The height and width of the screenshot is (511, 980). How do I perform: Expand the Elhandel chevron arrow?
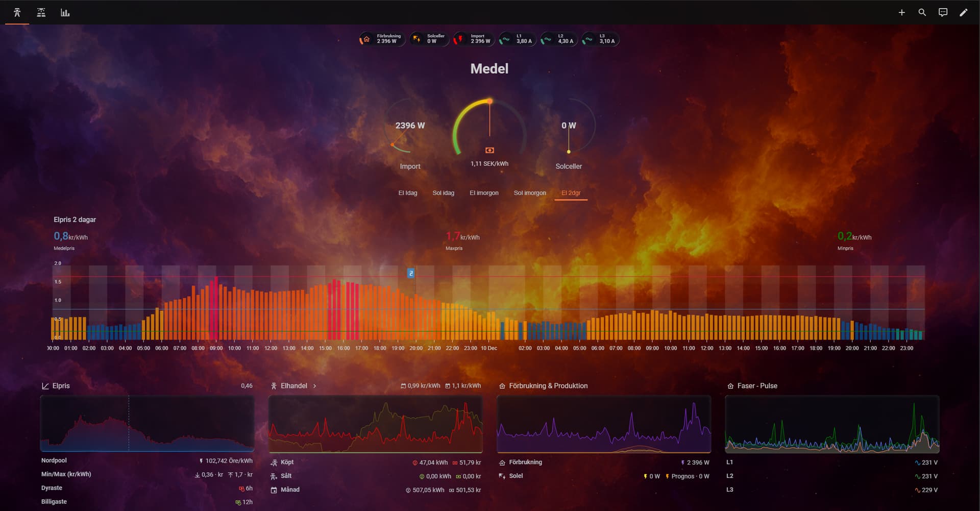pos(314,386)
